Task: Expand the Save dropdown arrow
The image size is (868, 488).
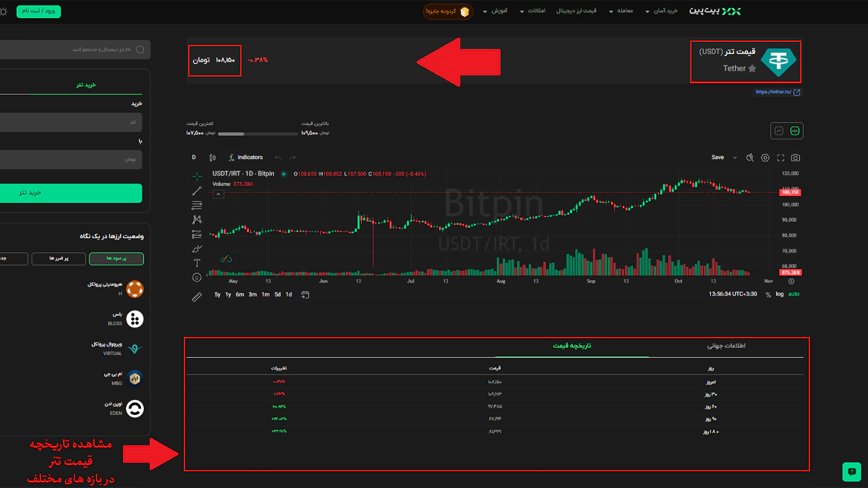Action: (736, 158)
